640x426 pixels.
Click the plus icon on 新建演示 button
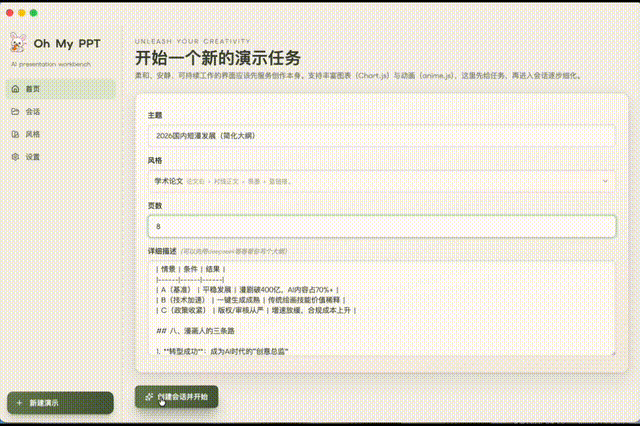(19, 403)
